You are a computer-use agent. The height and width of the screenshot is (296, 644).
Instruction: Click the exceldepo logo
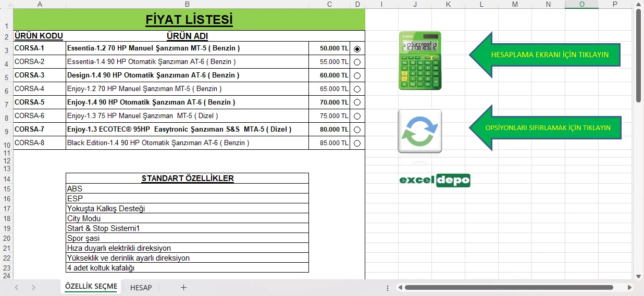click(435, 181)
